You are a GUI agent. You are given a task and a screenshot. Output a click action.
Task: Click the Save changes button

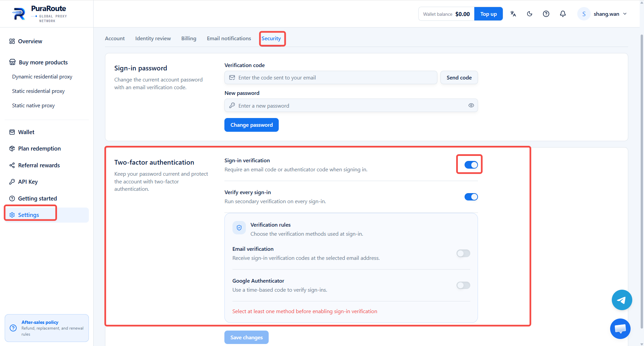click(x=247, y=337)
